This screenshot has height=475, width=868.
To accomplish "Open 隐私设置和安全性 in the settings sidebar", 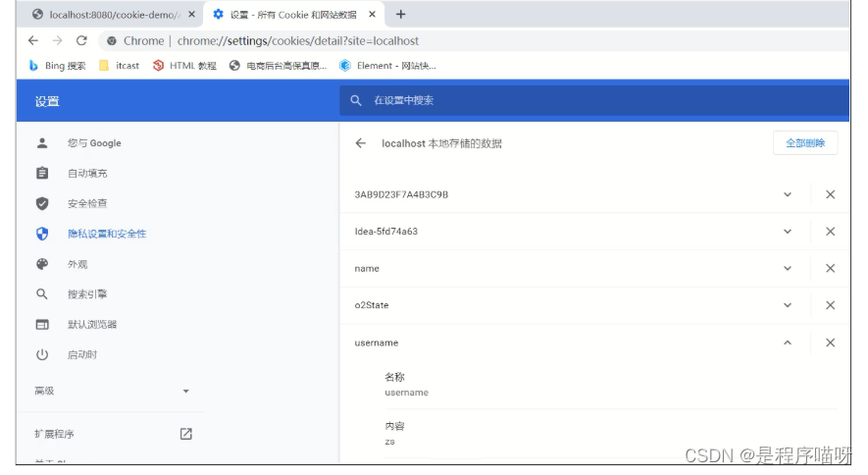I will point(107,234).
